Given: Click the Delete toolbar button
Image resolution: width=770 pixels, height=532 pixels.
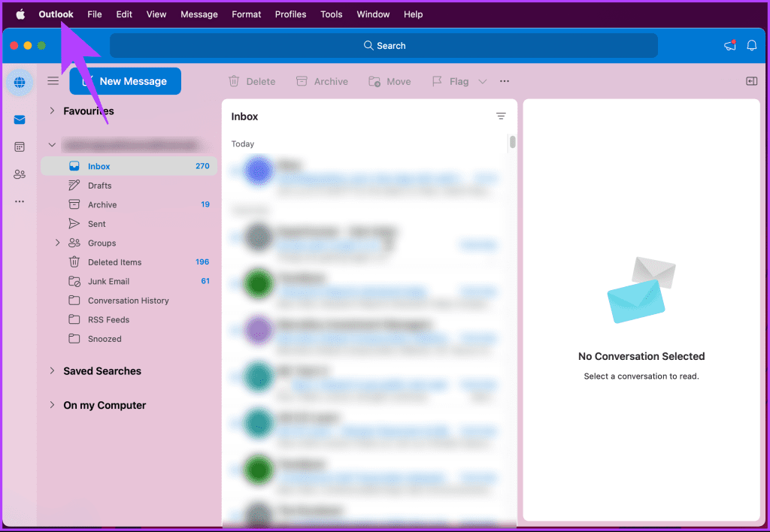Looking at the screenshot, I should (252, 81).
